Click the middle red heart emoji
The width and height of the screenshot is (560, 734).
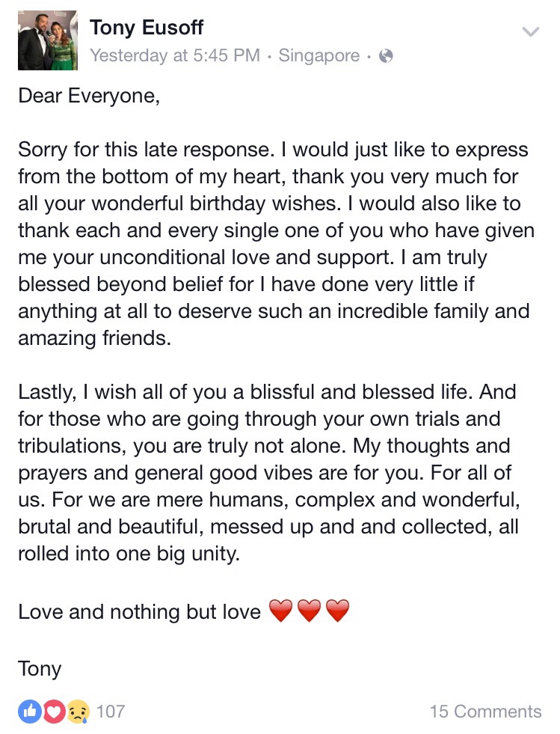tap(309, 612)
